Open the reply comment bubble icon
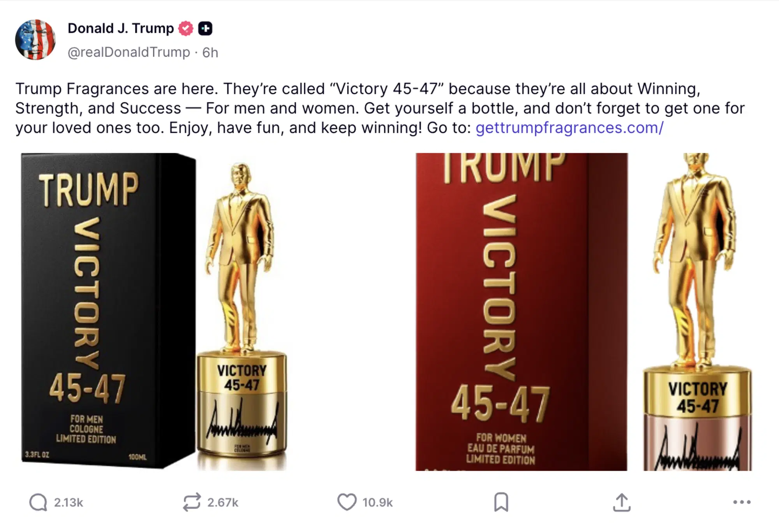The width and height of the screenshot is (779, 532). pyautogui.click(x=38, y=502)
